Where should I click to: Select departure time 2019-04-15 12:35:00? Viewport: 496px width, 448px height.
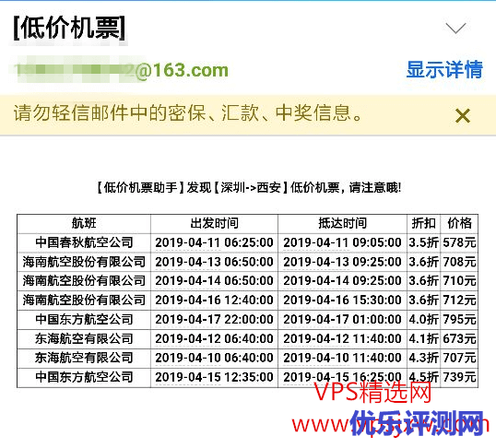point(214,377)
